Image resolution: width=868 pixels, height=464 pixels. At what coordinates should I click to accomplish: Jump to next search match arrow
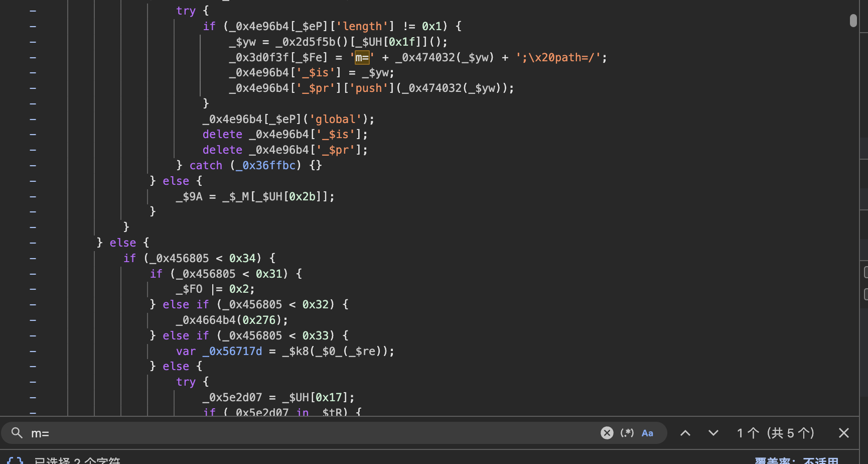coord(713,433)
